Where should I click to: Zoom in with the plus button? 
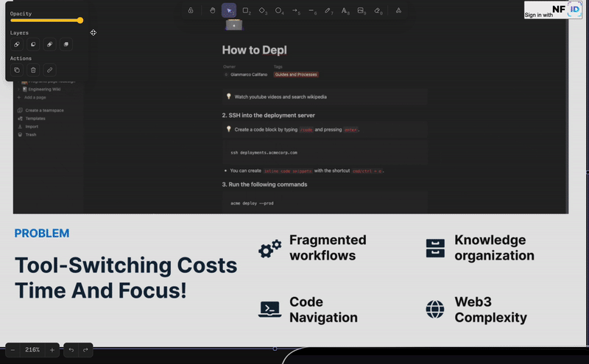coord(52,350)
